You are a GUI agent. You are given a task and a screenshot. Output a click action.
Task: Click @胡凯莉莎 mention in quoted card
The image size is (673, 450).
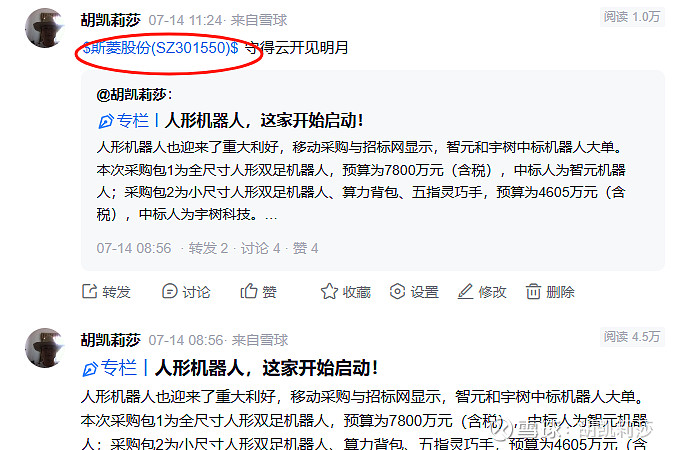[134, 94]
